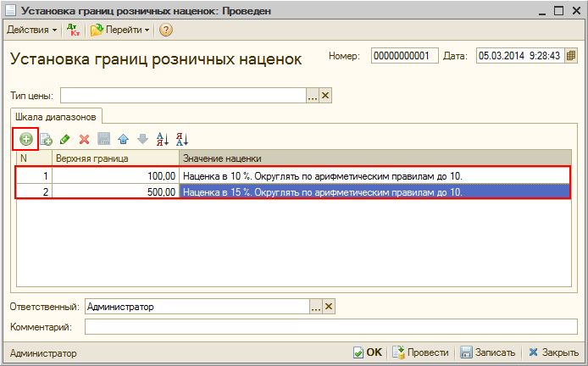Image resolution: width=588 pixels, height=366 pixels.
Task: Click the green Add row icon
Action: [x=26, y=139]
